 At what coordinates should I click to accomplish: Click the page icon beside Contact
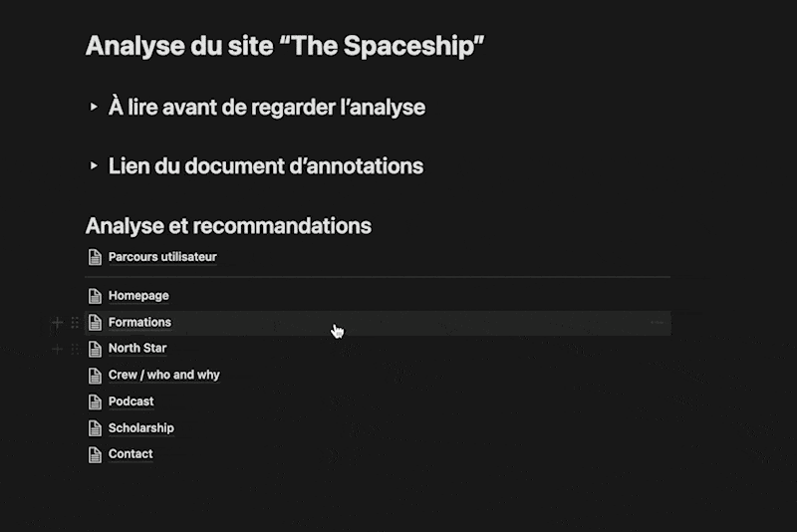pos(95,454)
